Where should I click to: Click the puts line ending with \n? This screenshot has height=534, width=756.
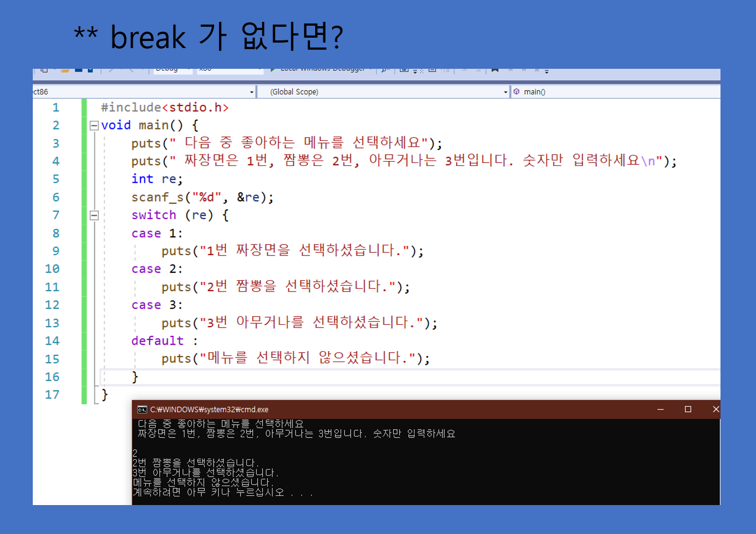pyautogui.click(x=404, y=161)
